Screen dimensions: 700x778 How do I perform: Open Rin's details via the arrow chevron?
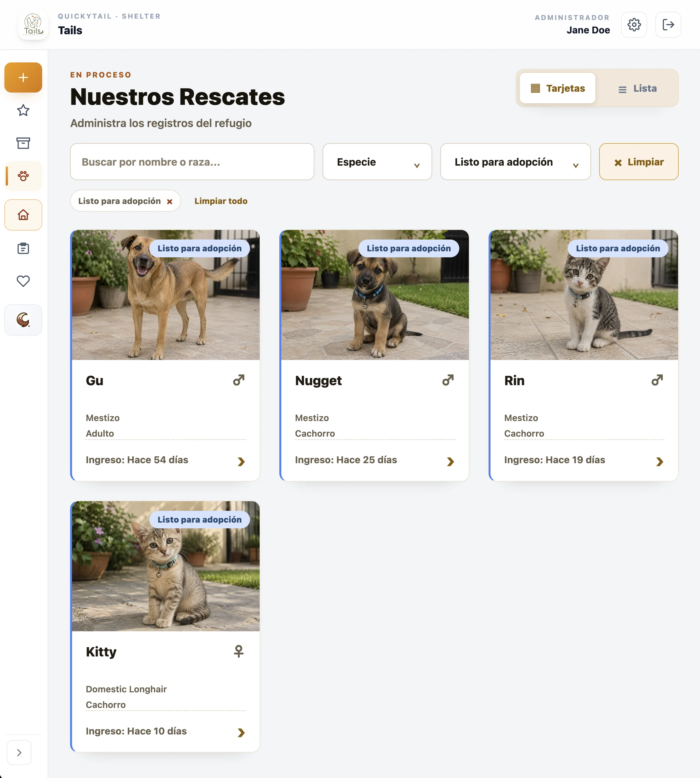(660, 461)
